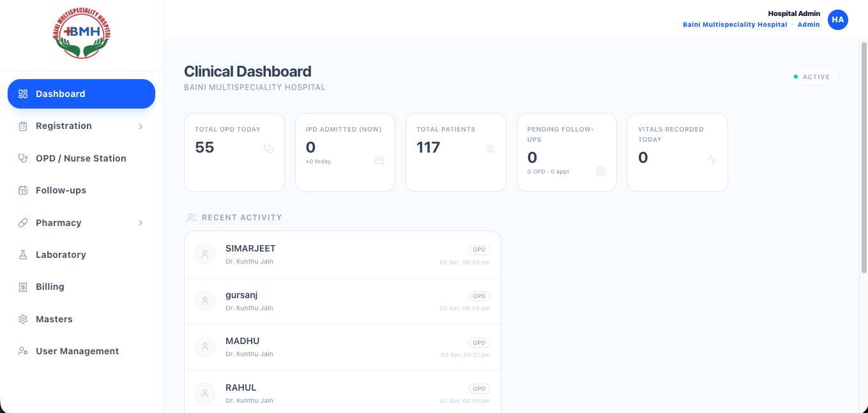Open OPD / Nurse Station via its stethoscope icon
The width and height of the screenshot is (868, 413).
pyautogui.click(x=22, y=158)
